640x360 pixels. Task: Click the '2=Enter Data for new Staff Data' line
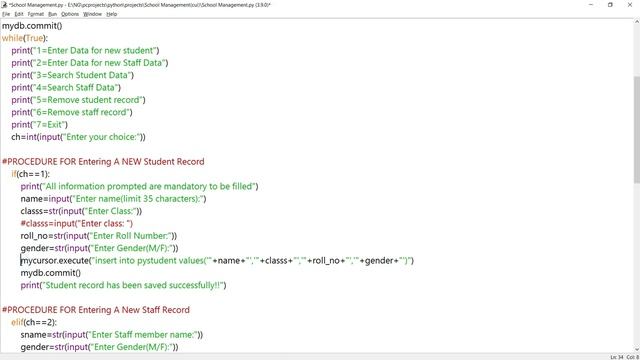point(90,62)
